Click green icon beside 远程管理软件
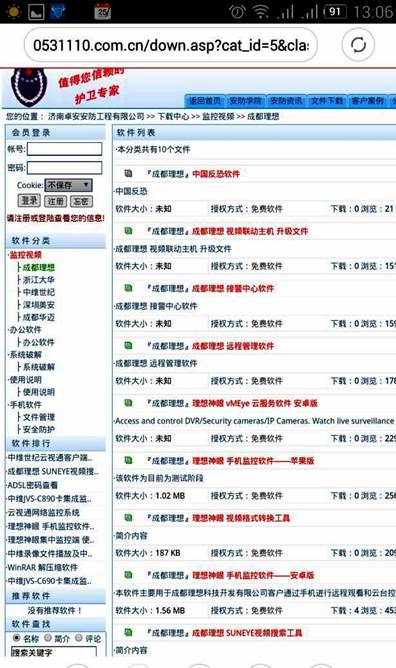Screen dimensions: 396x668 point(128,346)
